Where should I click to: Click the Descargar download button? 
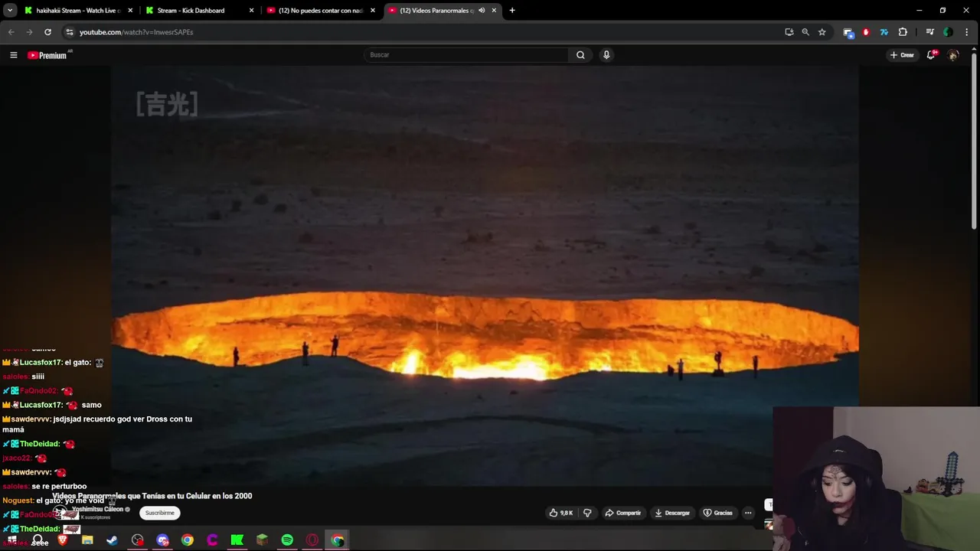[672, 513]
